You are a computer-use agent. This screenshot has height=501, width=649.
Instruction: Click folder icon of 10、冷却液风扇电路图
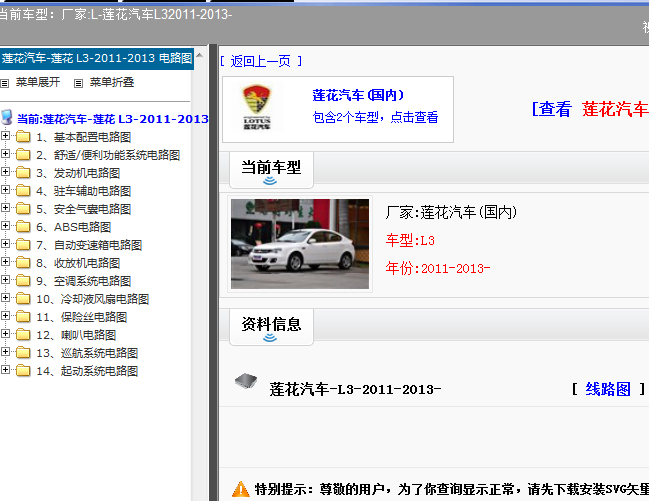pos(23,299)
